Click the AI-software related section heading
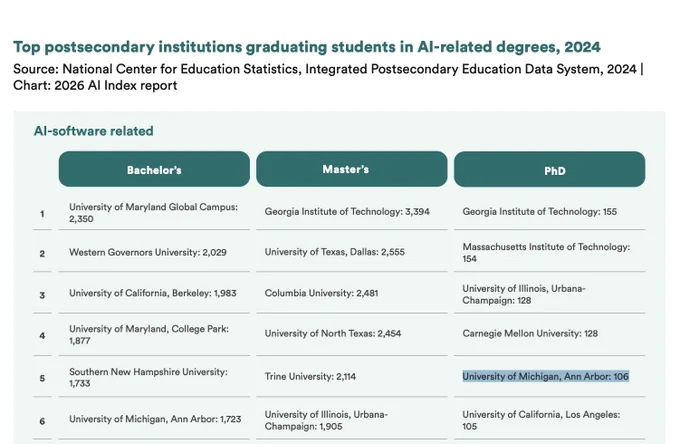This screenshot has width=680, height=444. pyautogui.click(x=94, y=131)
